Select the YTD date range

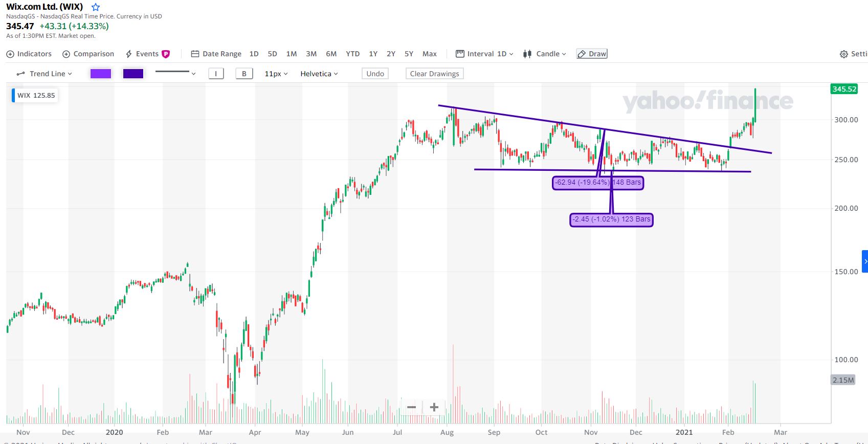click(352, 54)
